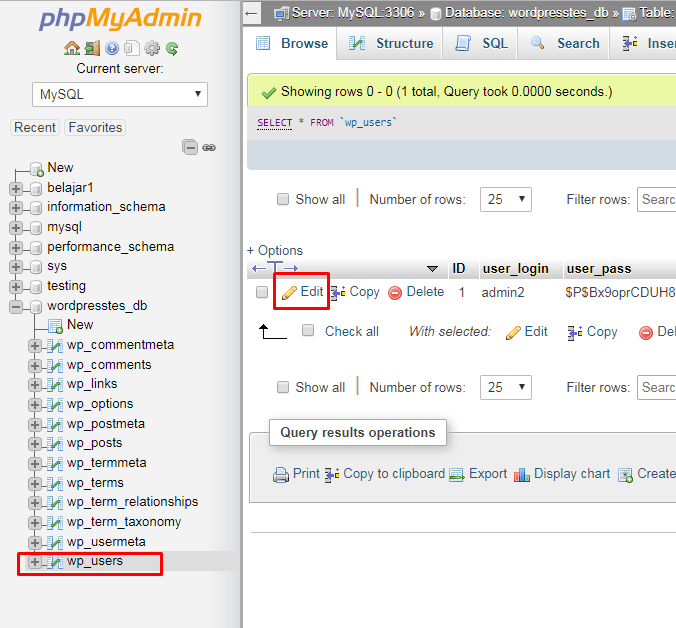Open the Recent tables tab
The image size is (676, 628).
tap(35, 128)
